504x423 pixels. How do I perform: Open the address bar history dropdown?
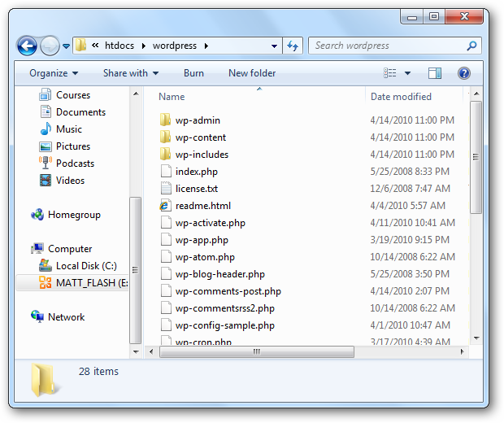pyautogui.click(x=274, y=46)
